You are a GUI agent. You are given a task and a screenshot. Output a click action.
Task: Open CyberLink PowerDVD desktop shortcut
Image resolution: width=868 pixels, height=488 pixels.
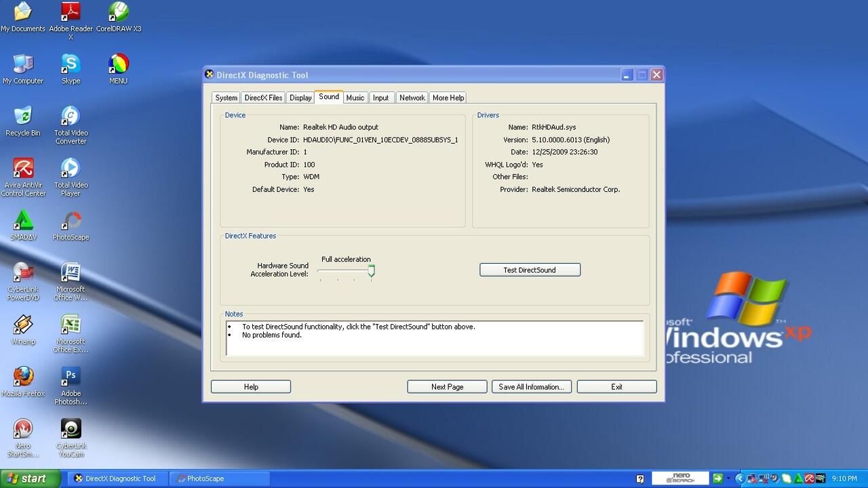pos(23,281)
